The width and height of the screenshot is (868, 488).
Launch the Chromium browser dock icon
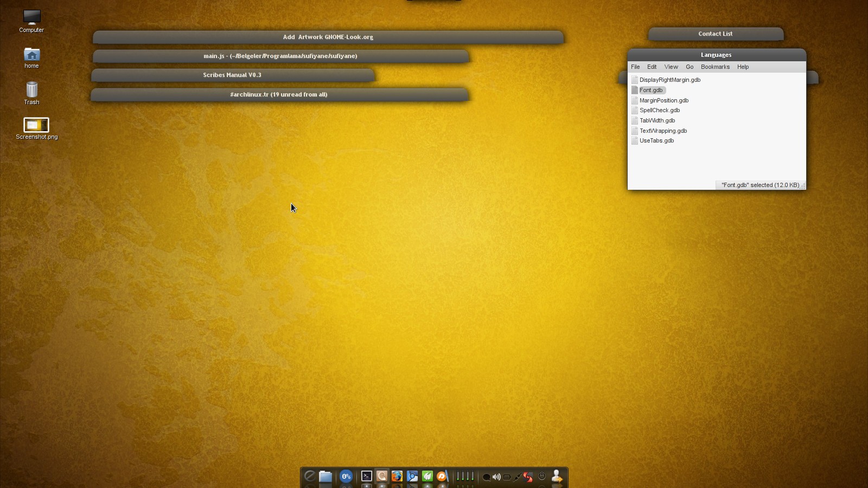(x=412, y=476)
